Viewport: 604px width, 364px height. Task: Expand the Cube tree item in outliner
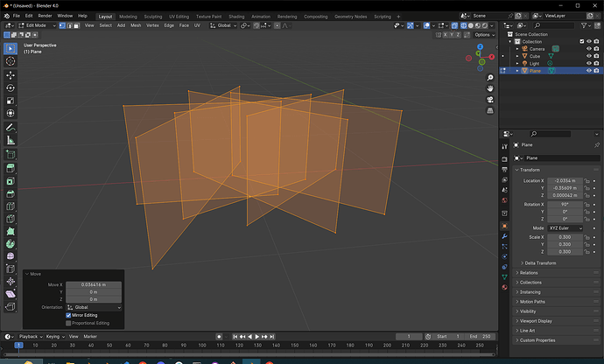pyautogui.click(x=517, y=56)
